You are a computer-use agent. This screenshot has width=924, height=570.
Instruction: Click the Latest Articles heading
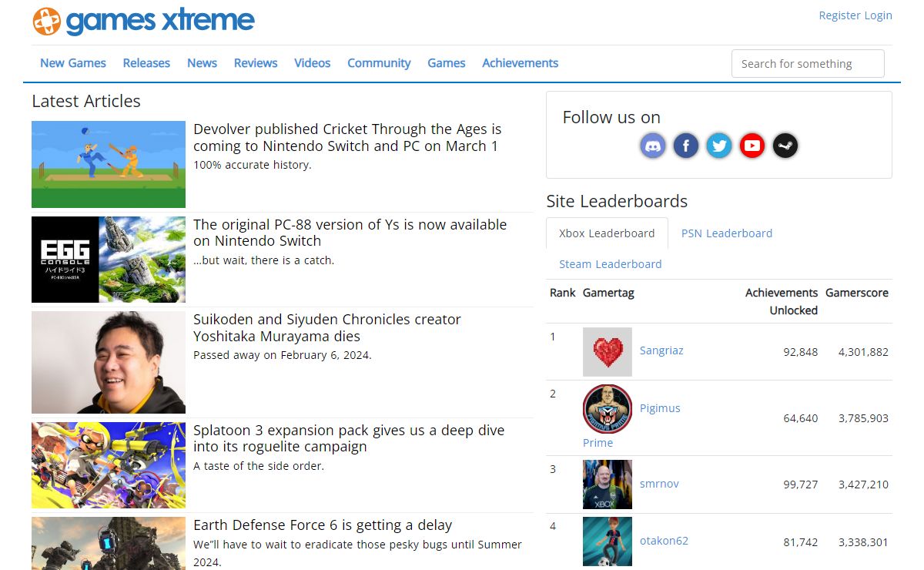click(x=86, y=101)
